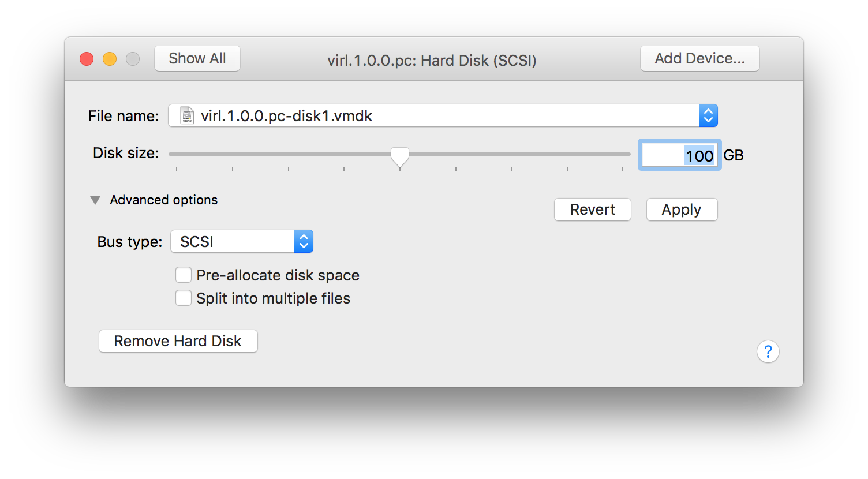This screenshot has height=479, width=868.
Task: Click the slider tick mark farthest right
Action: coord(623,169)
